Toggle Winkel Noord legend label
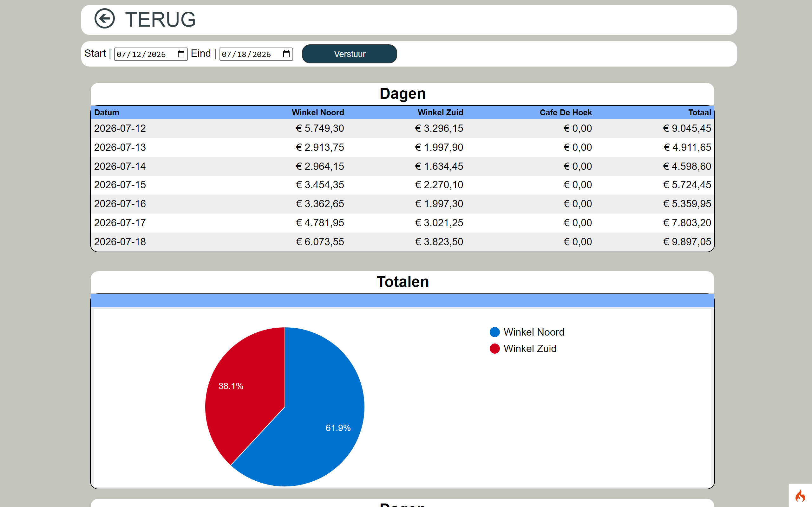Image resolution: width=812 pixels, height=507 pixels. tap(534, 332)
